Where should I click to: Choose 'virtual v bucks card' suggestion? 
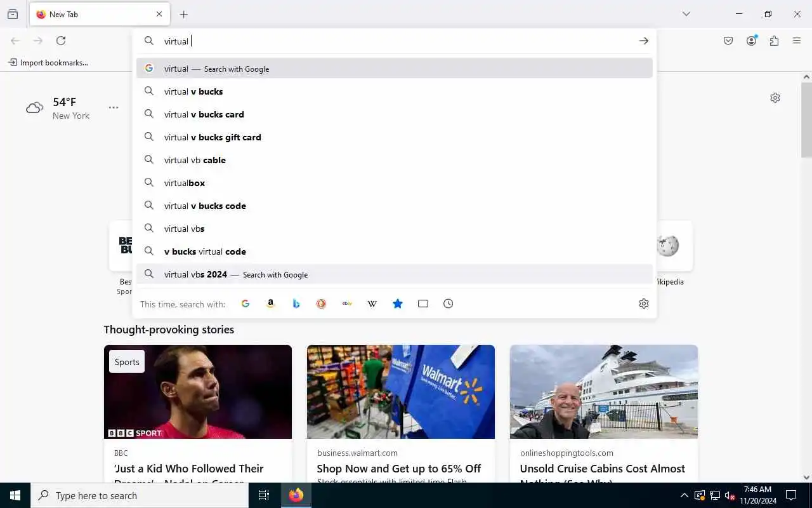point(395,114)
